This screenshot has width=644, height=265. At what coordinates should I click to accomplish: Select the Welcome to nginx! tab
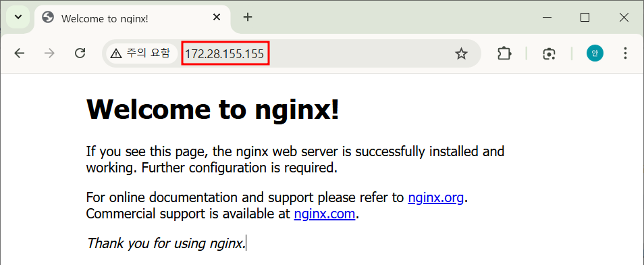tap(133, 18)
